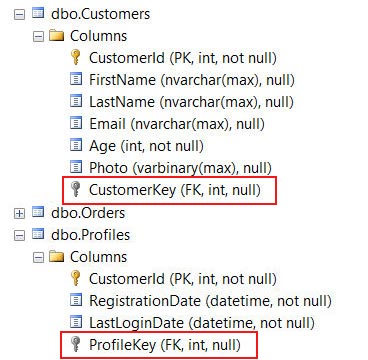Click the gold key icon of Profiles CustomerId

tap(76, 279)
